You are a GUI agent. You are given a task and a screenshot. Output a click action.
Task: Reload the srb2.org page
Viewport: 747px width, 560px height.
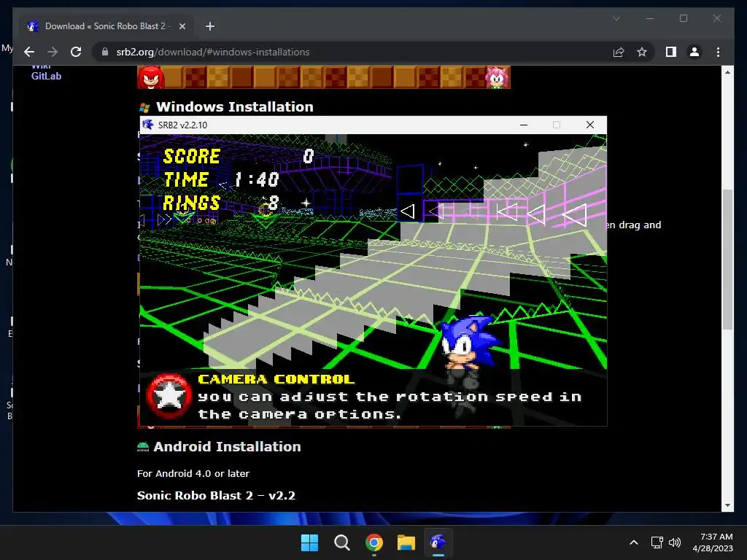point(76,52)
